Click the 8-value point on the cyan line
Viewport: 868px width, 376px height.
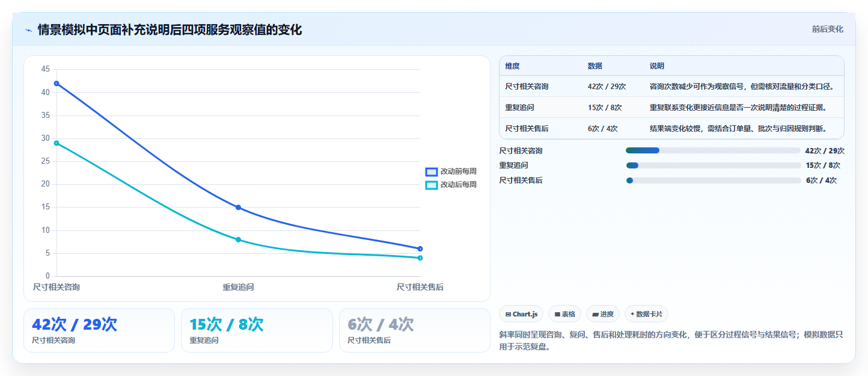click(x=238, y=239)
